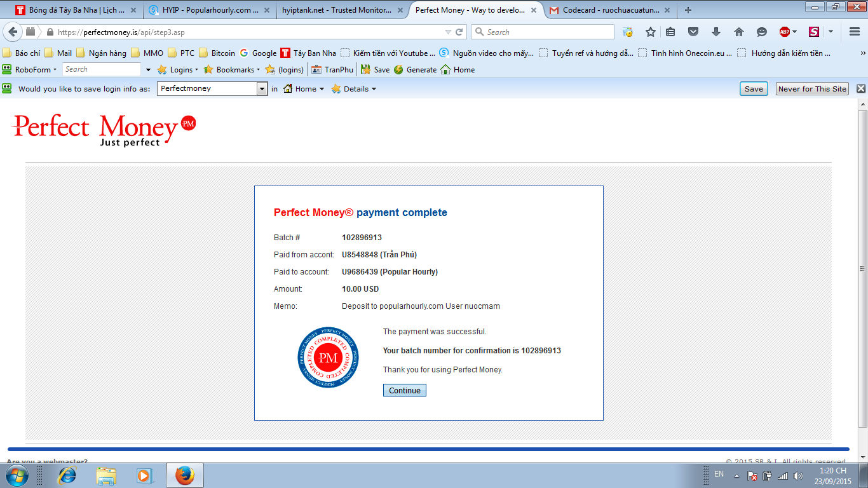
Task: Click the padlock site security icon
Action: click(50, 32)
